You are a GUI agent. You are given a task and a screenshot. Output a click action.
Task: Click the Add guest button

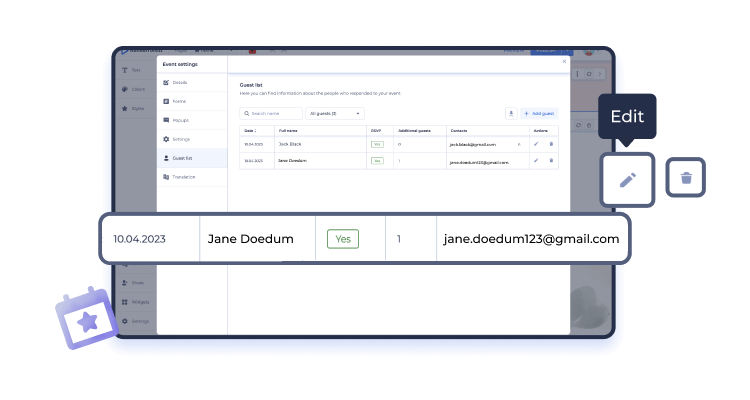(539, 114)
